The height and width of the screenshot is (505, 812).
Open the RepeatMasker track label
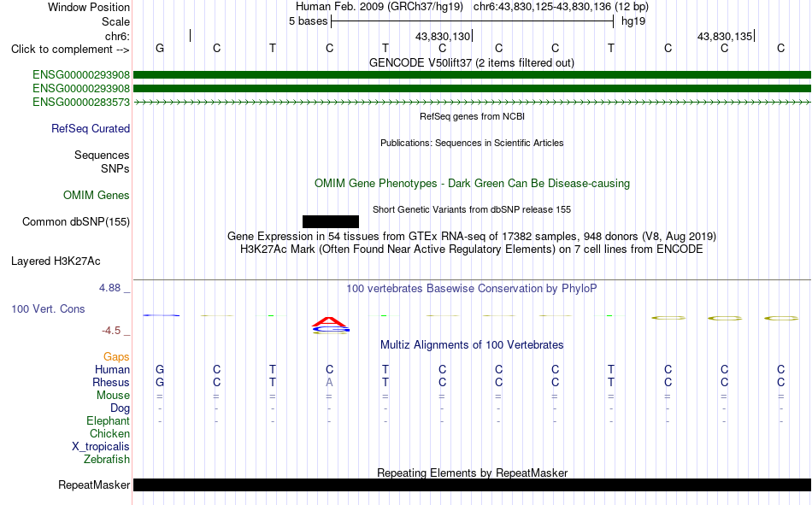pos(94,484)
